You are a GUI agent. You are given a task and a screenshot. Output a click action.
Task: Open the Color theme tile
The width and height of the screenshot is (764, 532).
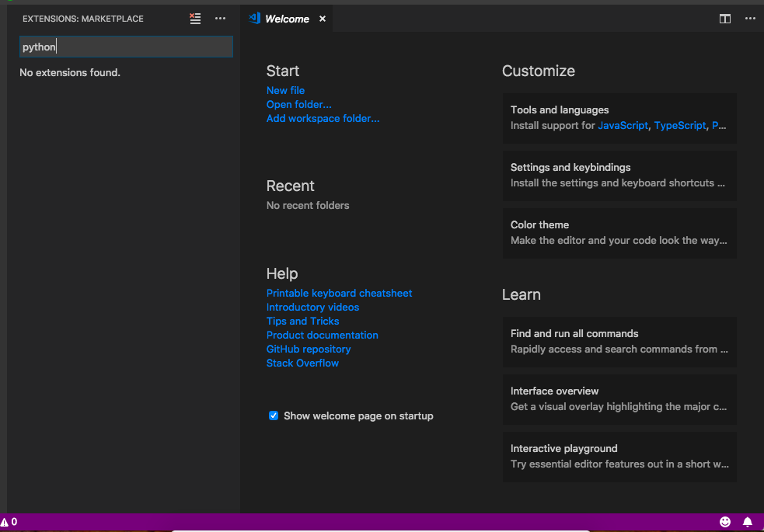tap(619, 232)
